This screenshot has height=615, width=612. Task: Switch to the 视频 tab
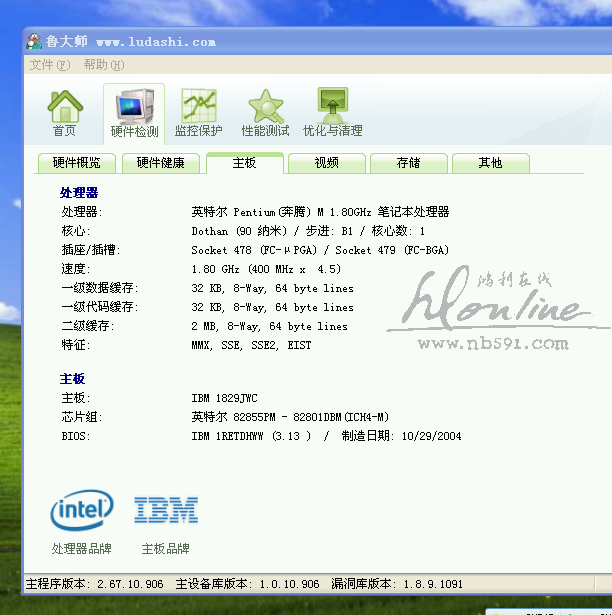[326, 163]
